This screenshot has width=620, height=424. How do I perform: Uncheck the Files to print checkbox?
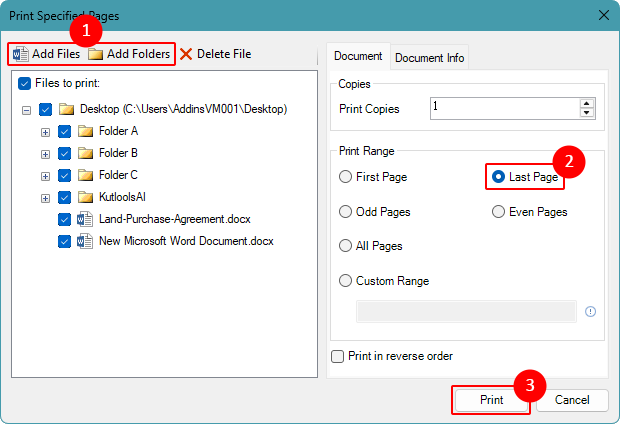pyautogui.click(x=25, y=83)
